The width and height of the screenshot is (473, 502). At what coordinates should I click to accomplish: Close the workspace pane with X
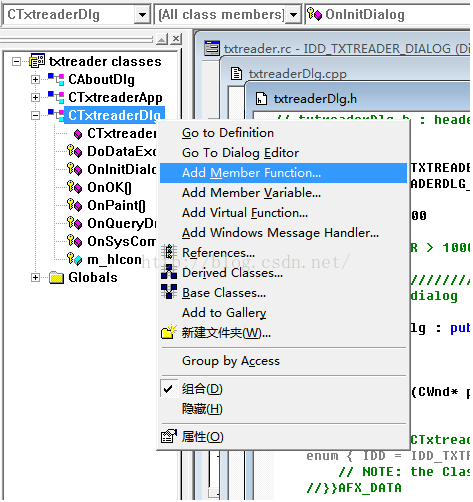point(176,39)
